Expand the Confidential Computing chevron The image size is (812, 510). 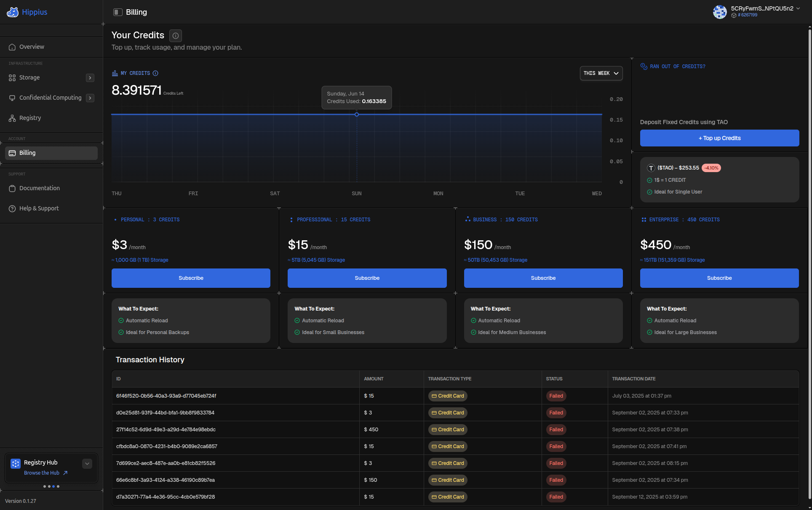click(x=90, y=98)
